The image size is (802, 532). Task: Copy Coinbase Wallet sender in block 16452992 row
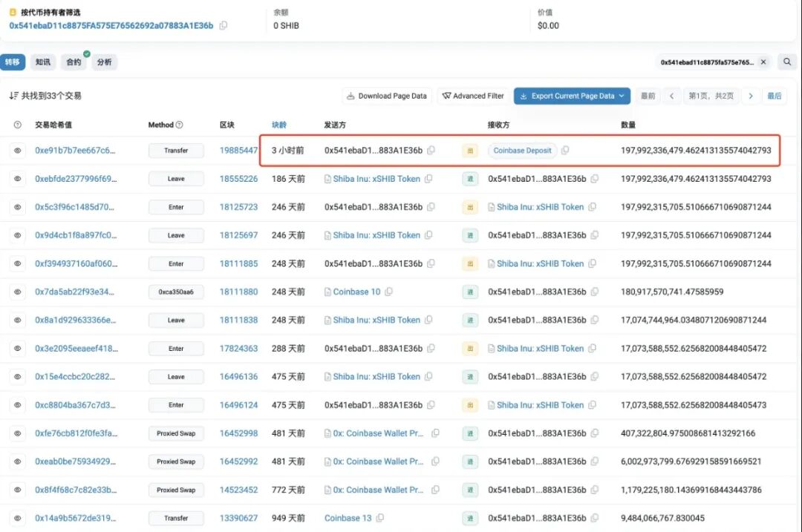(435, 462)
